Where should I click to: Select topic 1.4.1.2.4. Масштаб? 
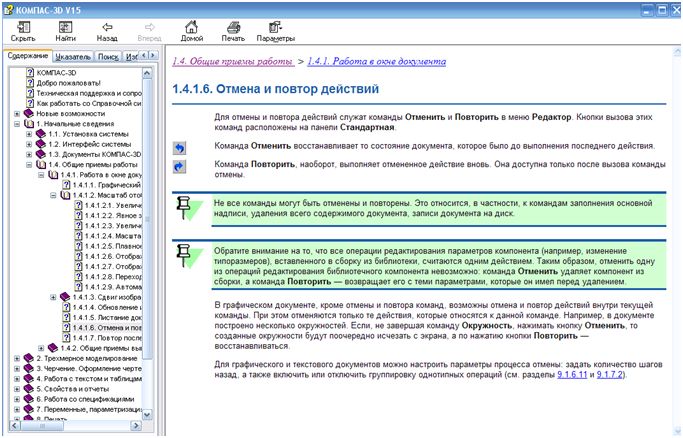[x=113, y=236]
